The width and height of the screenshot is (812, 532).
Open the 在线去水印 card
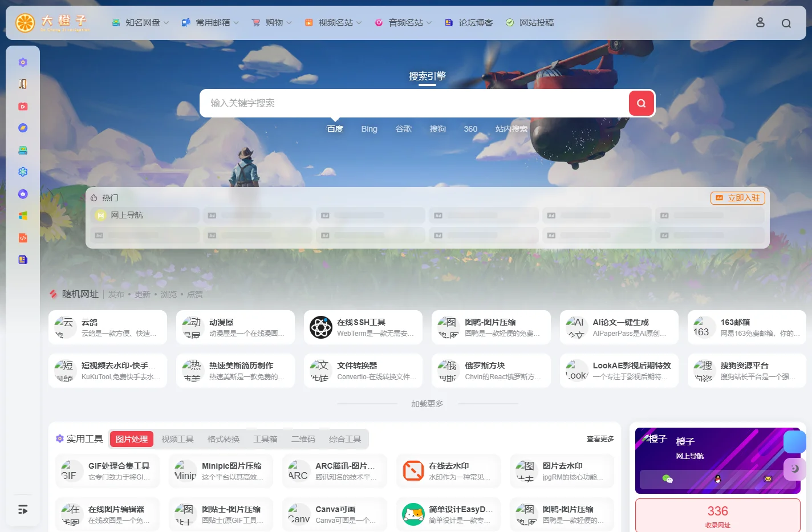[x=448, y=471]
